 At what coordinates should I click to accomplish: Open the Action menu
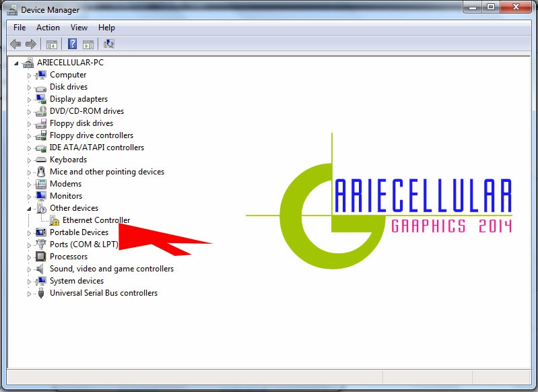[48, 28]
